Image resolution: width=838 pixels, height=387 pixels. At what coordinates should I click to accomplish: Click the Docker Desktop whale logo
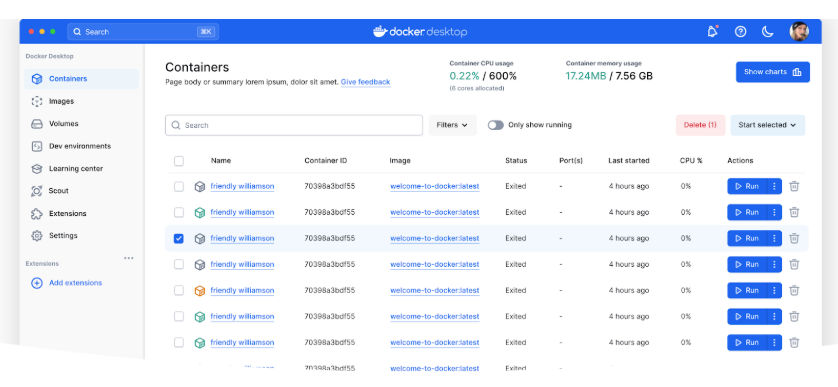point(379,32)
